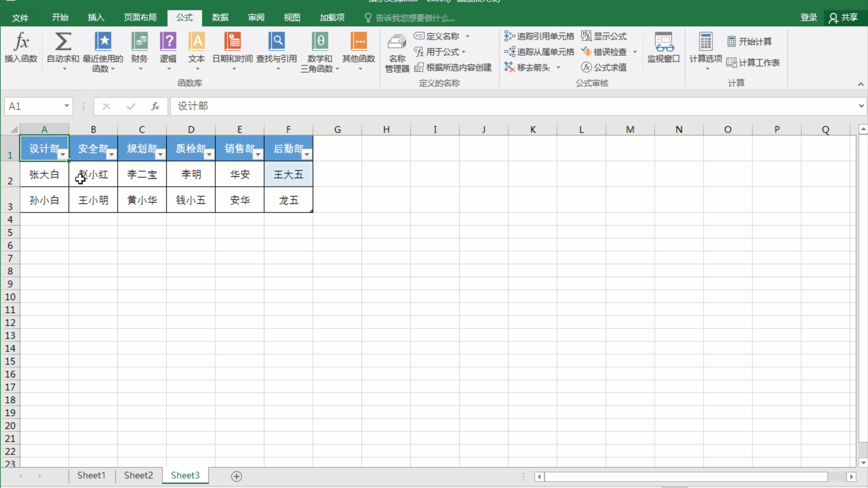Add a new worksheet with the plus button
868x488 pixels.
coord(236,476)
